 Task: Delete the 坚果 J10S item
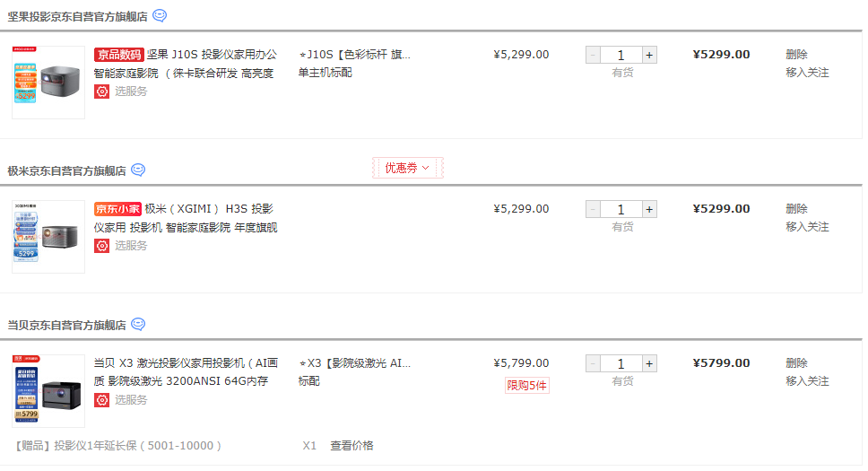coord(796,55)
